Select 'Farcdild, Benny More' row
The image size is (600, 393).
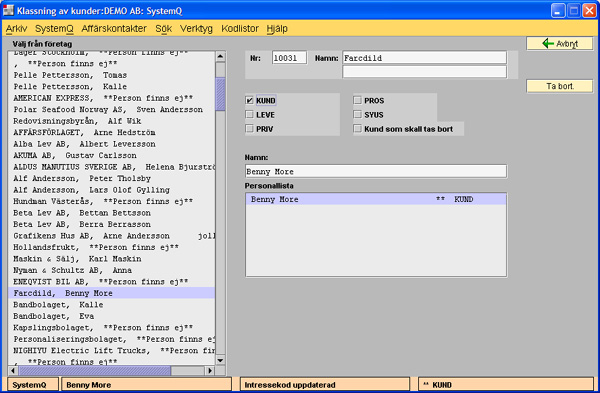(112, 293)
